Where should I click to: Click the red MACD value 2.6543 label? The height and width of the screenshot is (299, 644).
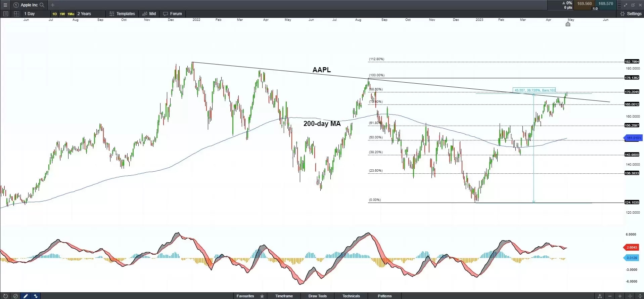[x=631, y=247]
